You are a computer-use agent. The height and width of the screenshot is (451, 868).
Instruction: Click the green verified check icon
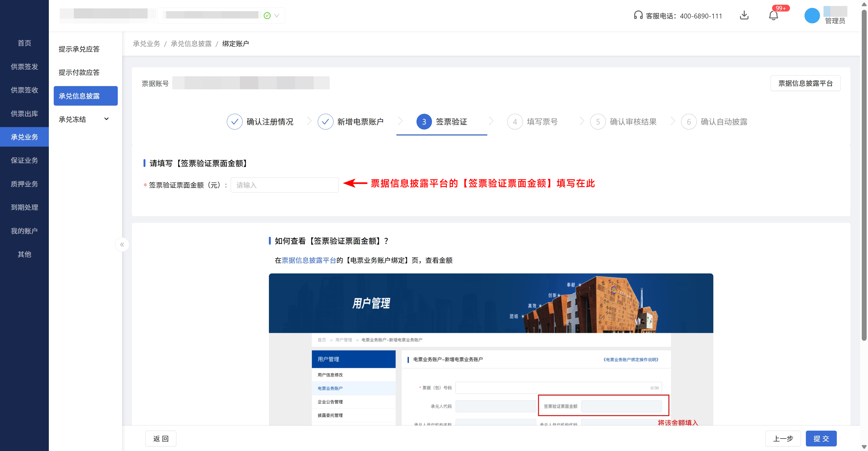(x=267, y=15)
